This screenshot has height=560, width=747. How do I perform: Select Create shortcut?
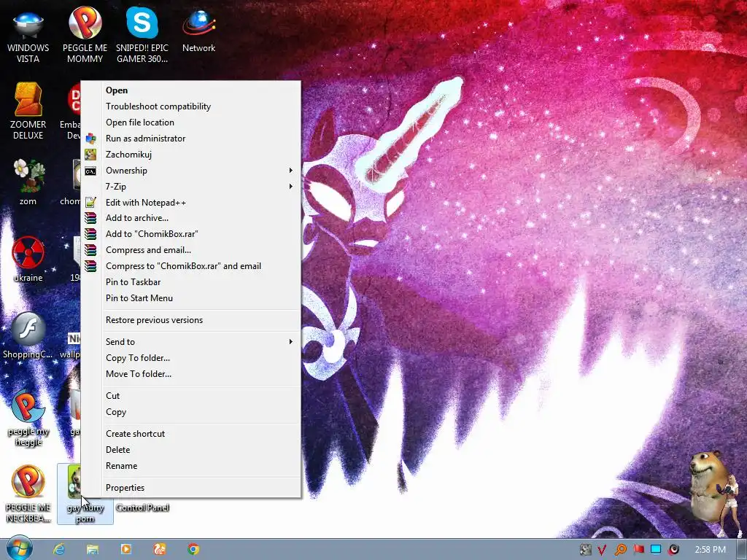191,434
